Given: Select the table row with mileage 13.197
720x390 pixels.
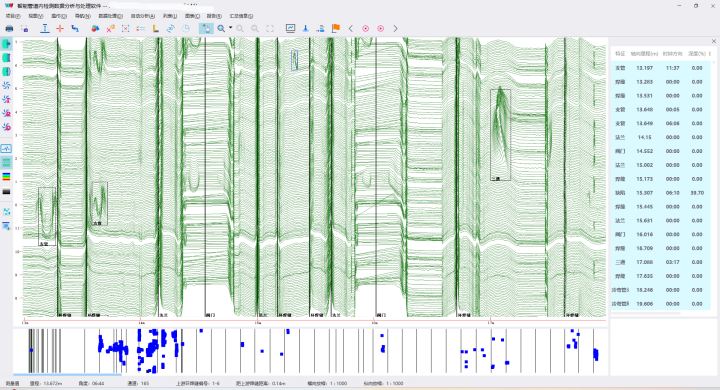Looking at the screenshot, I should pyautogui.click(x=661, y=68).
